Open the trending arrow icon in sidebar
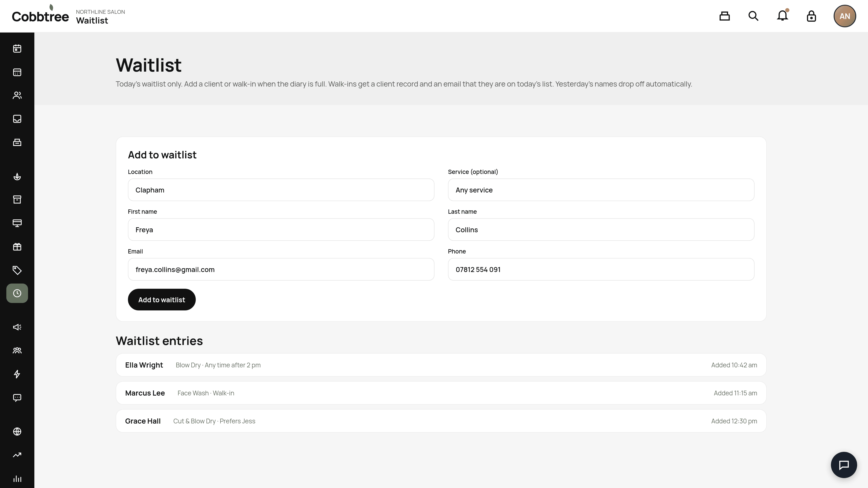 click(17, 455)
